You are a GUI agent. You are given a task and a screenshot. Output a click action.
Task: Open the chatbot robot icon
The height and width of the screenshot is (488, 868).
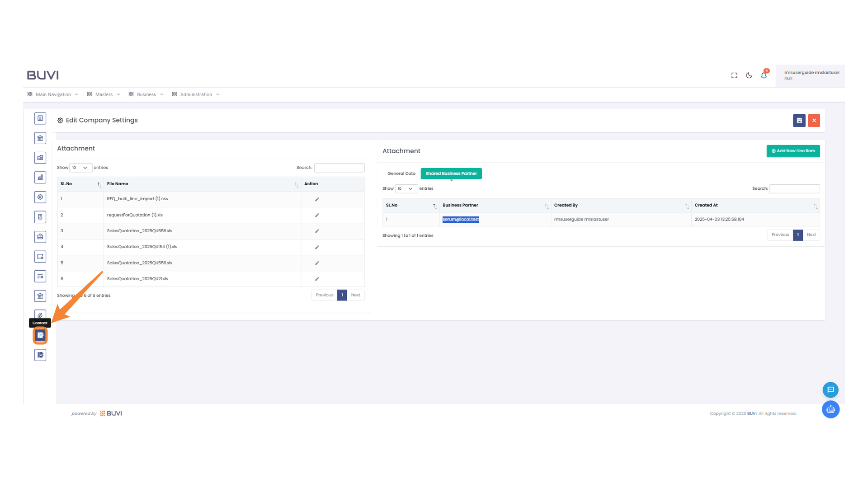pos(830,409)
